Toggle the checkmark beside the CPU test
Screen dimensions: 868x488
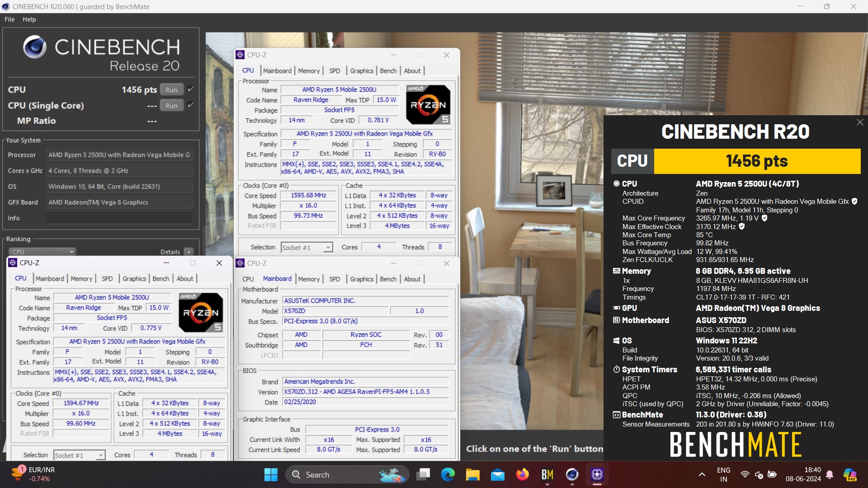(191, 89)
